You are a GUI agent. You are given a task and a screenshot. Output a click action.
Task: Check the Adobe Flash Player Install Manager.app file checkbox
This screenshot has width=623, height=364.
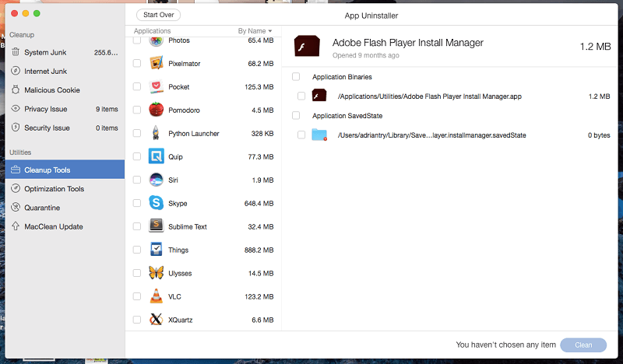(301, 96)
